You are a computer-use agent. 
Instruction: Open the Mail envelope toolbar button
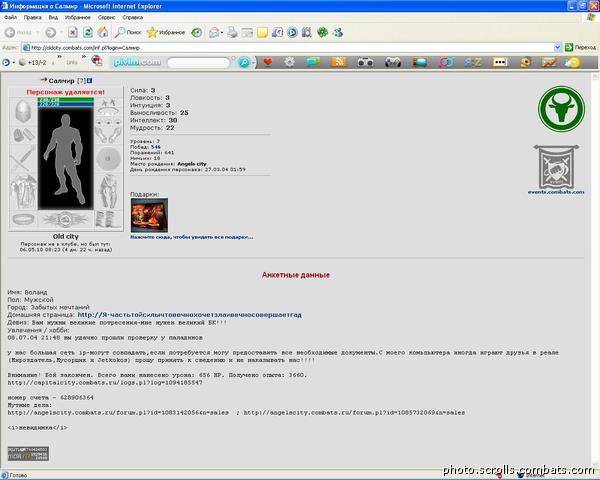(x=214, y=33)
